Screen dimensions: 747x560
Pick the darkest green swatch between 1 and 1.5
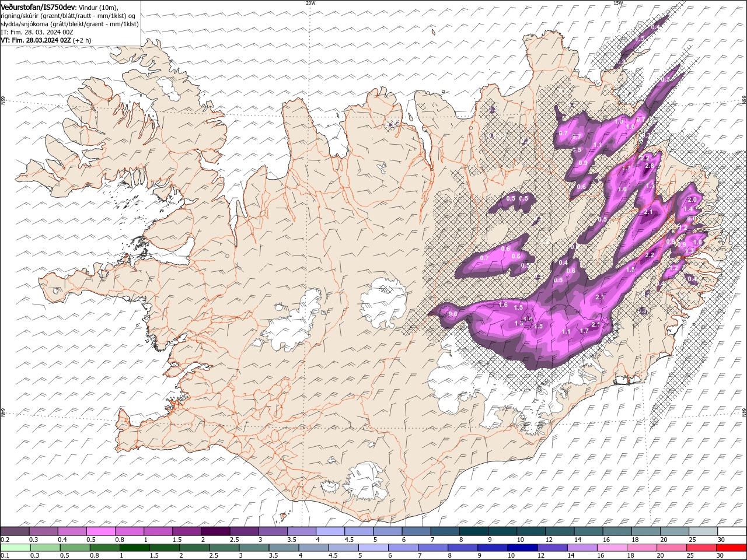point(135,548)
